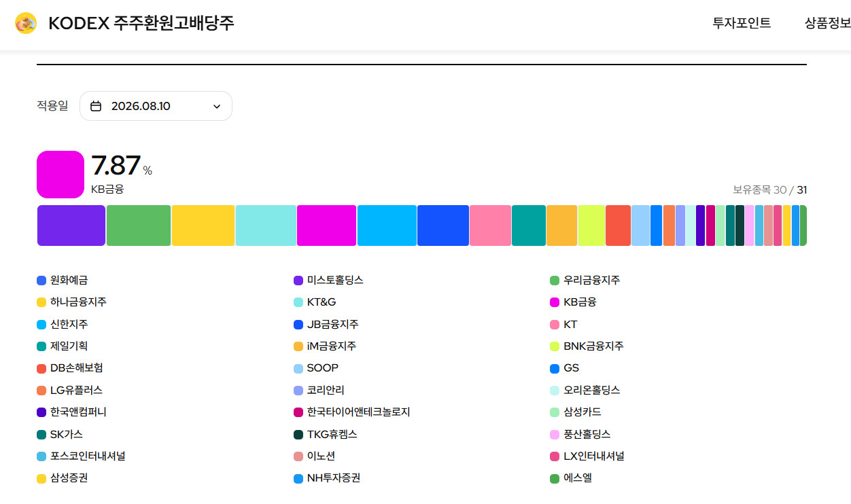Click the 삼성증권 legend label

69,478
